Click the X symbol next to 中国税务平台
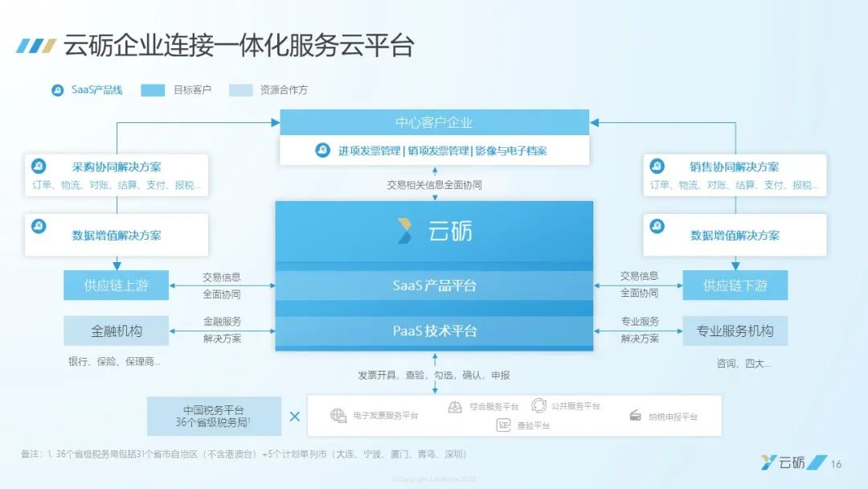 (x=294, y=416)
